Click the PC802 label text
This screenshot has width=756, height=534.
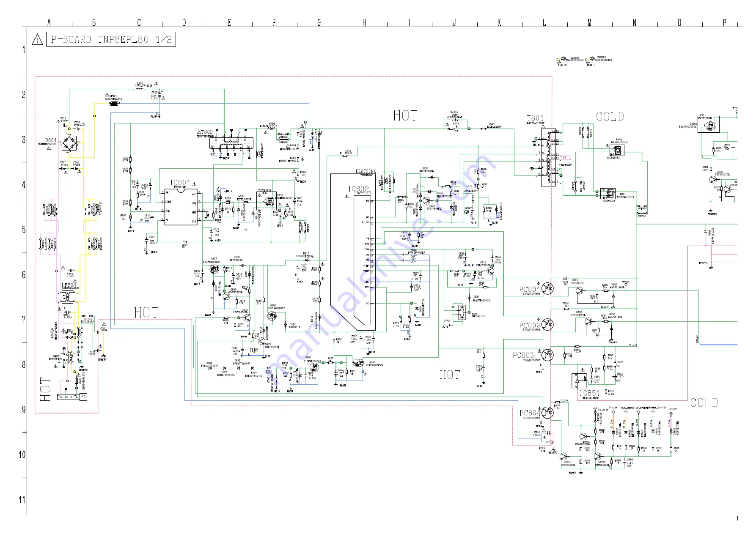click(530, 325)
